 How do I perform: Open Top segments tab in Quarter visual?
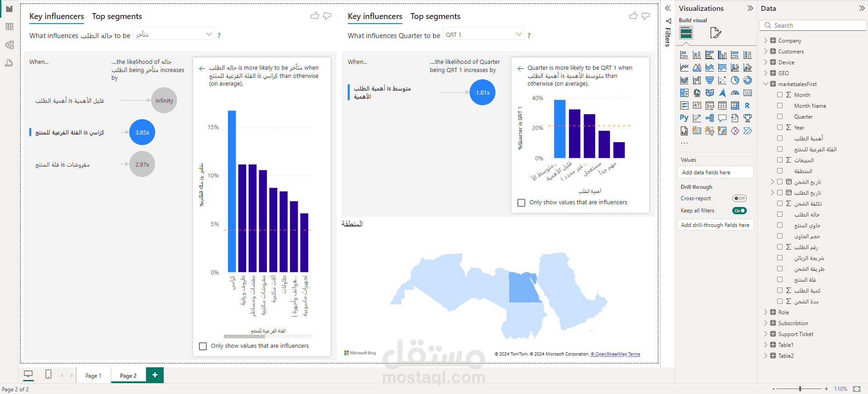pos(435,16)
